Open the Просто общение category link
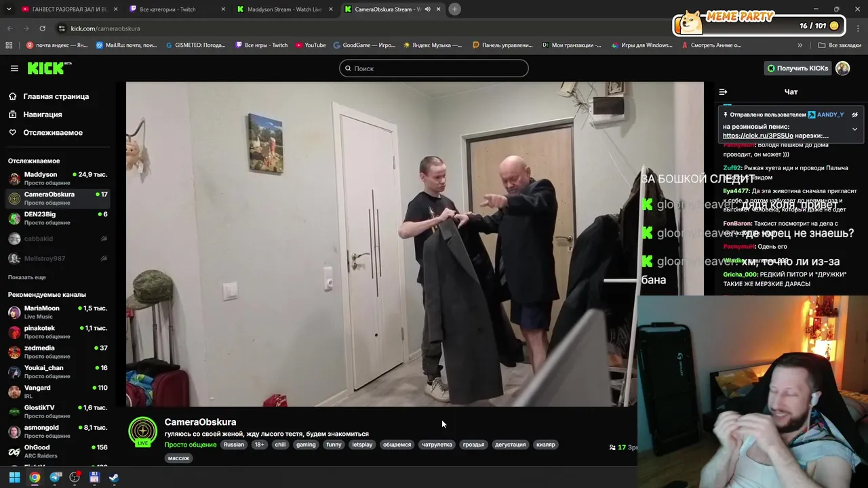 click(190, 445)
